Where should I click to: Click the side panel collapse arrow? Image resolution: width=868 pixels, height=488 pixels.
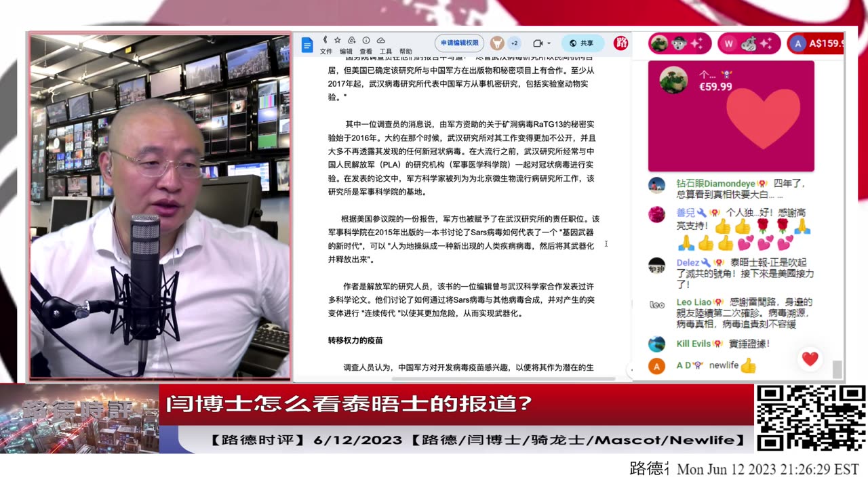tap(630, 371)
